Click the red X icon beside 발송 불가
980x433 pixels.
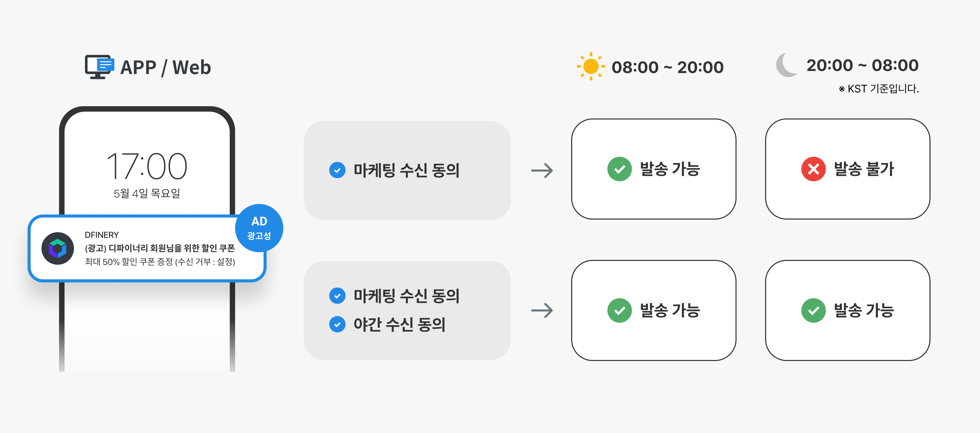pyautogui.click(x=813, y=169)
